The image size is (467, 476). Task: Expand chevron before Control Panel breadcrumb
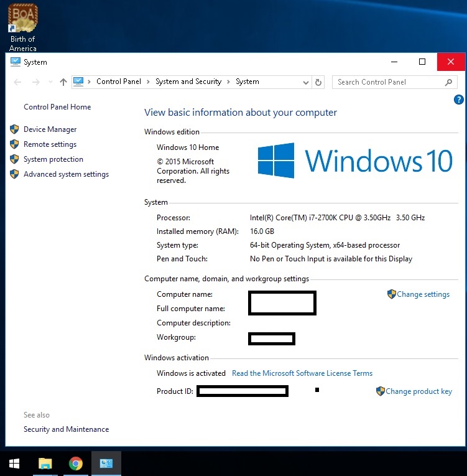click(x=89, y=82)
